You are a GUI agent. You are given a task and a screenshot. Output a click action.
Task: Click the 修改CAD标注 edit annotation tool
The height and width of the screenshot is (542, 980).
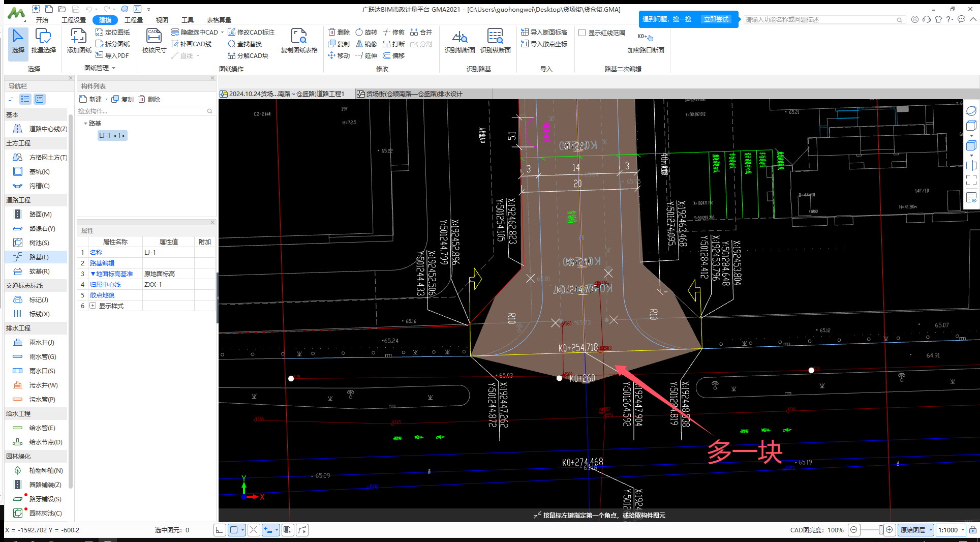point(251,32)
